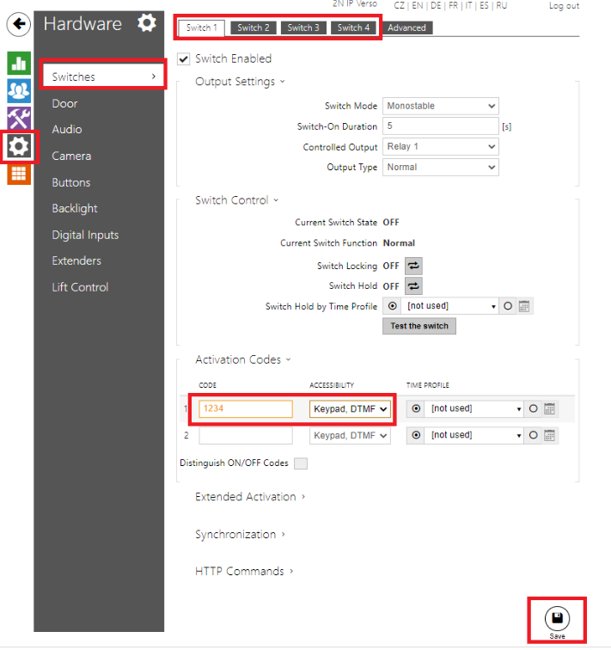Viewport: 611px width, 650px height.
Task: Open Door settings in Hardware menu
Action: [x=65, y=103]
